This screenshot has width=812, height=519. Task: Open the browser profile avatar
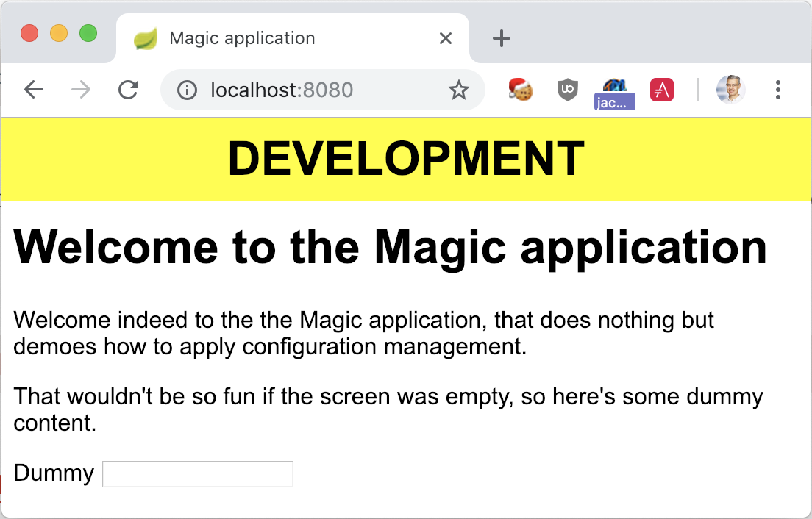click(730, 89)
